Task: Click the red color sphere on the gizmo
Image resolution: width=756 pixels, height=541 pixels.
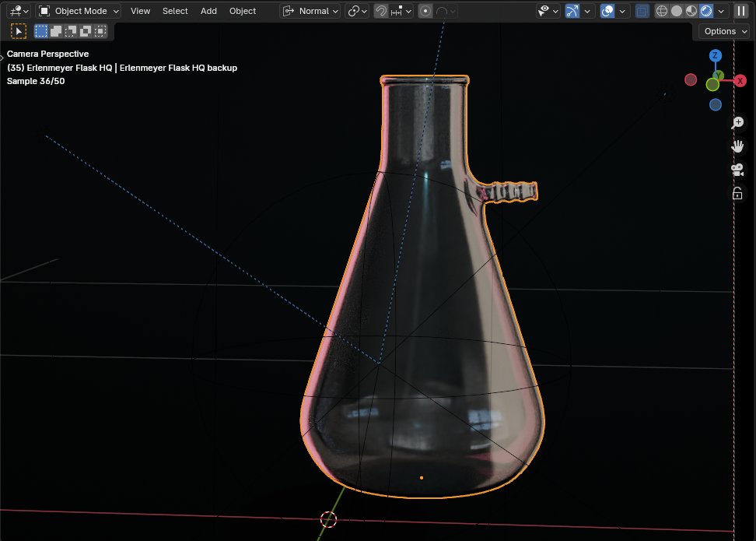Action: [x=691, y=79]
